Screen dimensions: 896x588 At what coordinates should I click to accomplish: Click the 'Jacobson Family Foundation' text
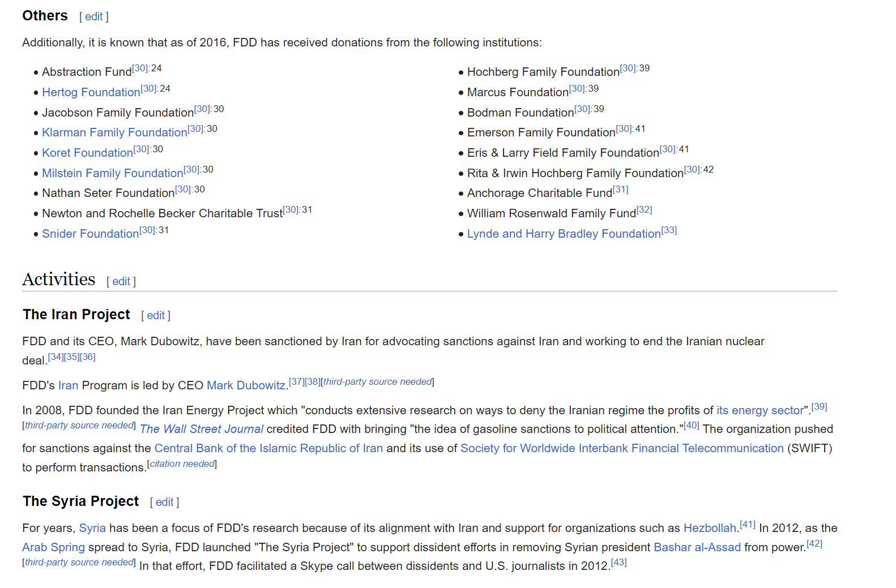[x=118, y=113]
